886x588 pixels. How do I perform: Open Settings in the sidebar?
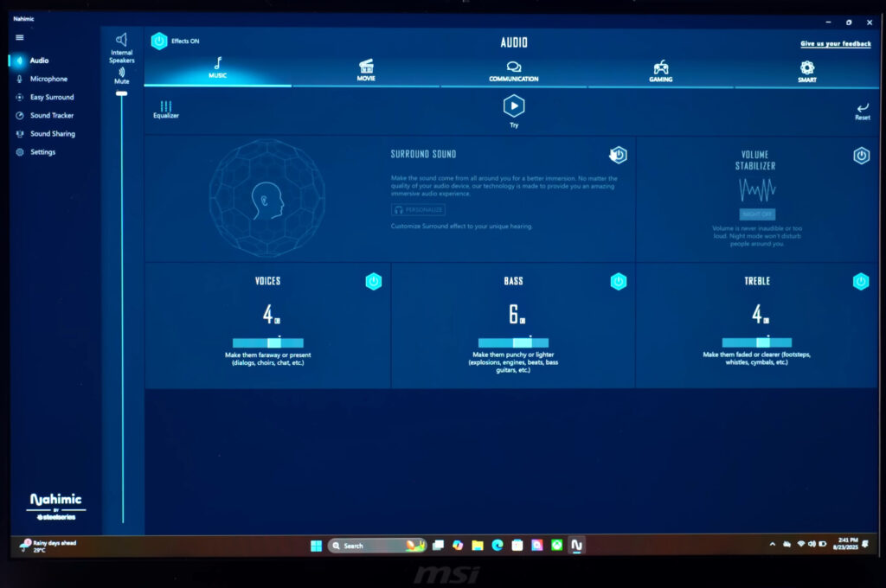click(x=42, y=152)
